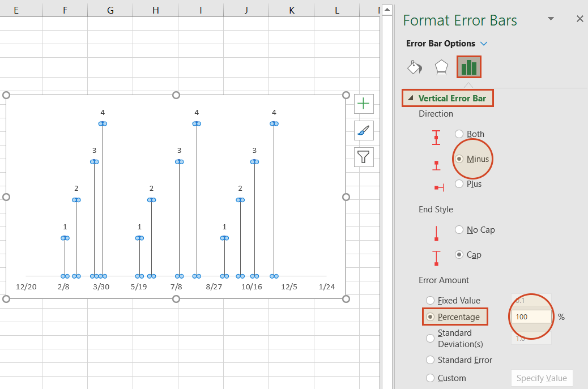Screen dimensions: 588x389
Task: Select the Both direction radio button
Action: click(x=459, y=134)
